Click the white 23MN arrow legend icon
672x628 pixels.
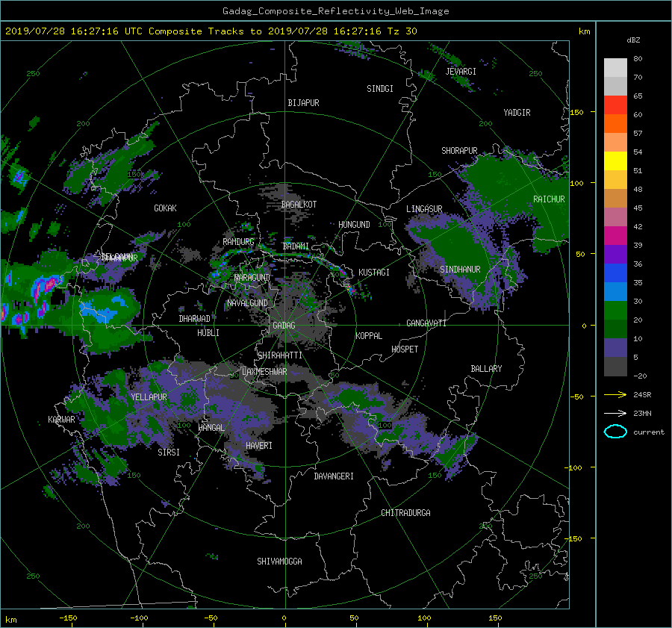(615, 413)
